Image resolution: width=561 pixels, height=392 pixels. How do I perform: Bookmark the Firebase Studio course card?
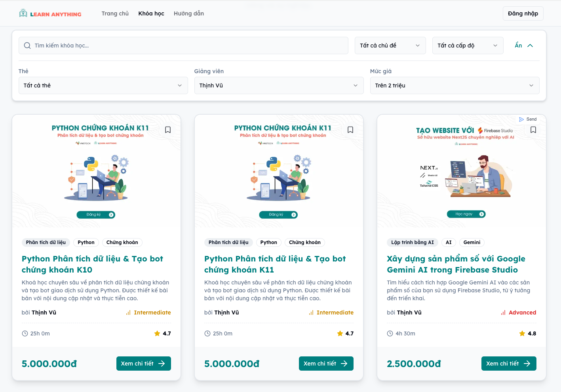(x=533, y=130)
